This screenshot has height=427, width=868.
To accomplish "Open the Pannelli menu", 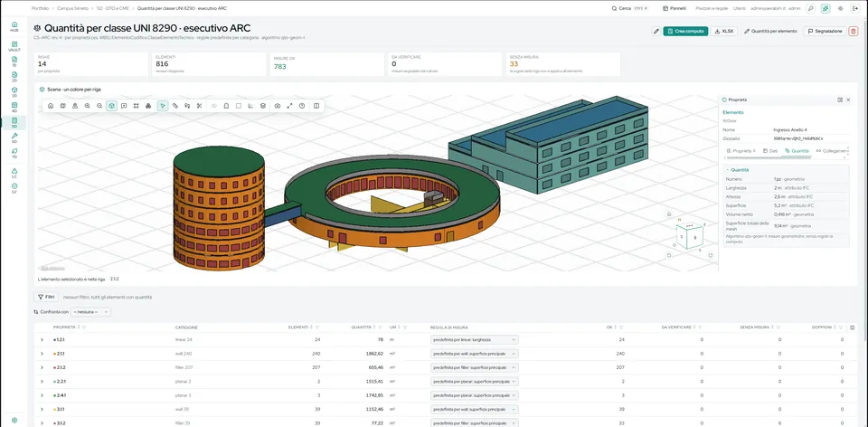I will coord(675,8).
